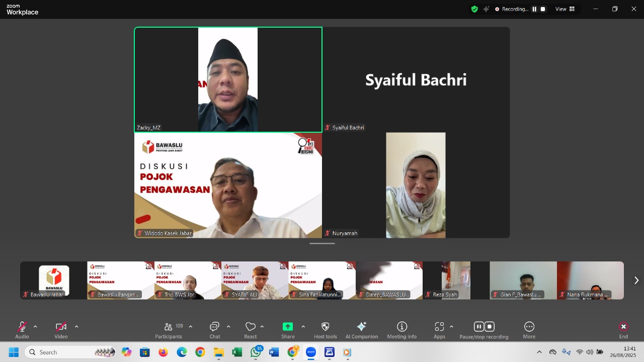End the meeting
This screenshot has height=362, width=644.
click(623, 329)
